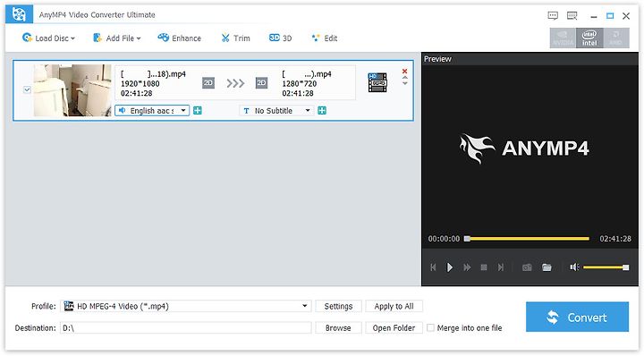The width and height of the screenshot is (644, 356).
Task: Adjust the preview volume slider
Action: tap(606, 267)
